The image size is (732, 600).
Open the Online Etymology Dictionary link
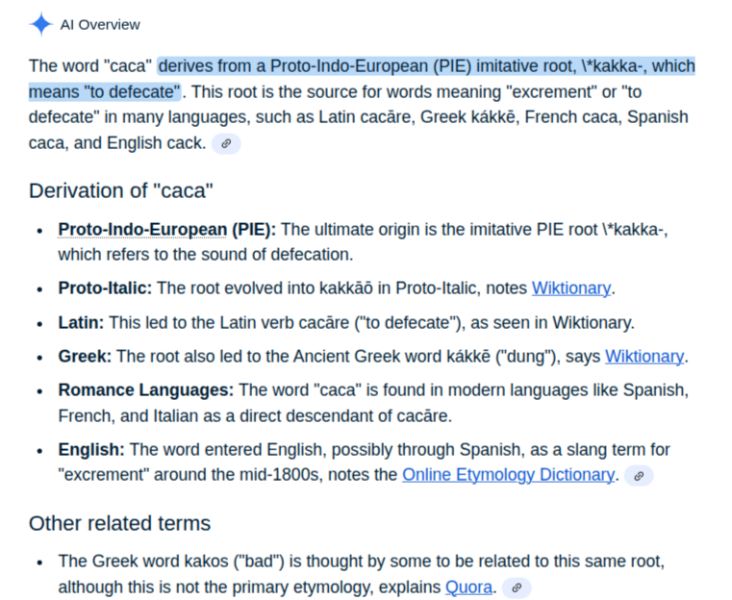pyautogui.click(x=507, y=475)
